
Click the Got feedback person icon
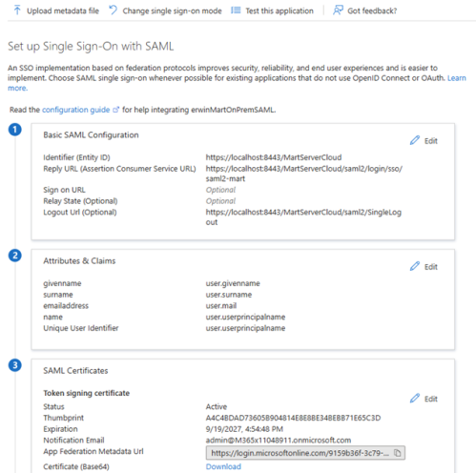click(338, 10)
